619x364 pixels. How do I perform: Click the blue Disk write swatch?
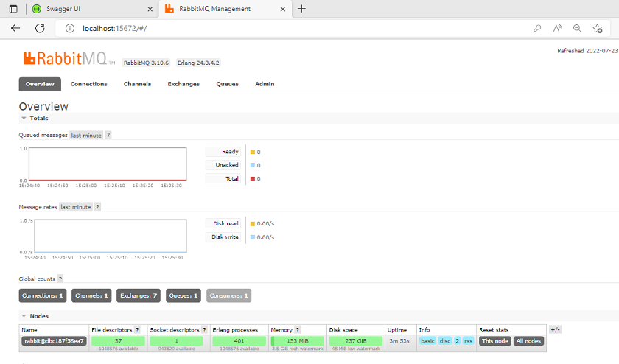[253, 237]
